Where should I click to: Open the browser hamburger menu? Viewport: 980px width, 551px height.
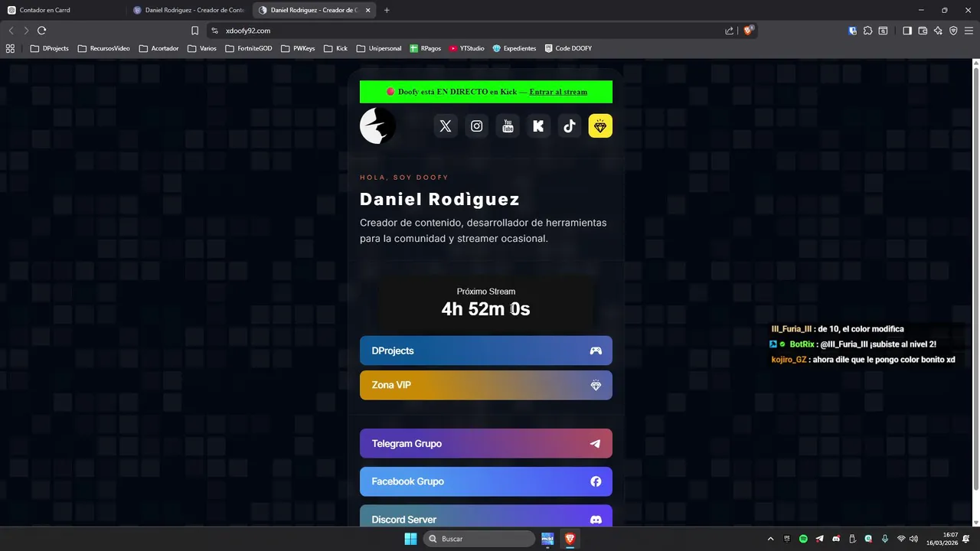pyautogui.click(x=969, y=31)
